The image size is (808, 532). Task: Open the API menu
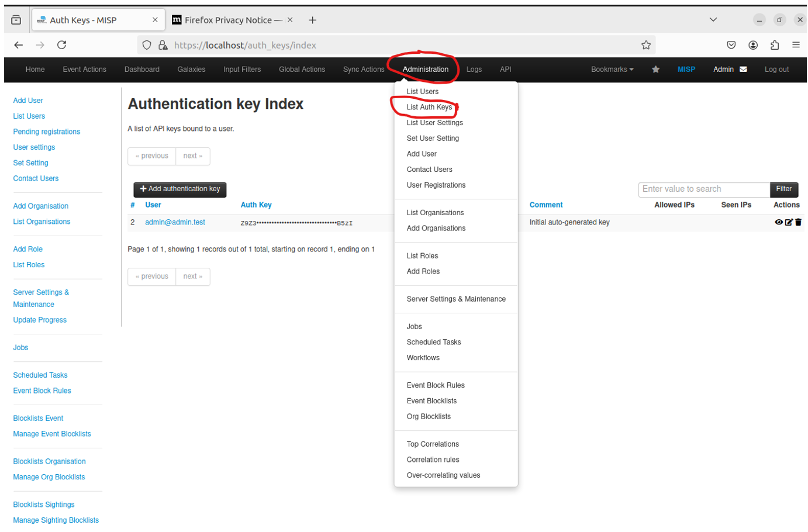506,70
